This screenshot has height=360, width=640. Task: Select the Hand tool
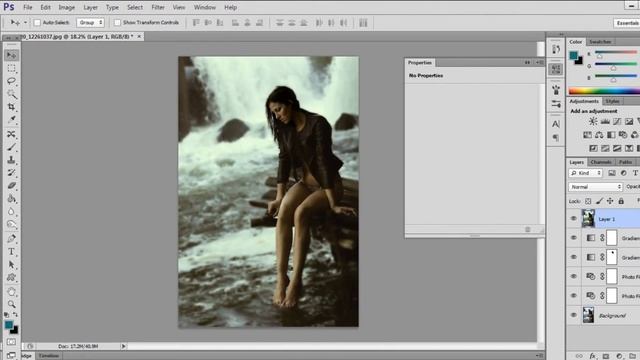(x=11, y=292)
